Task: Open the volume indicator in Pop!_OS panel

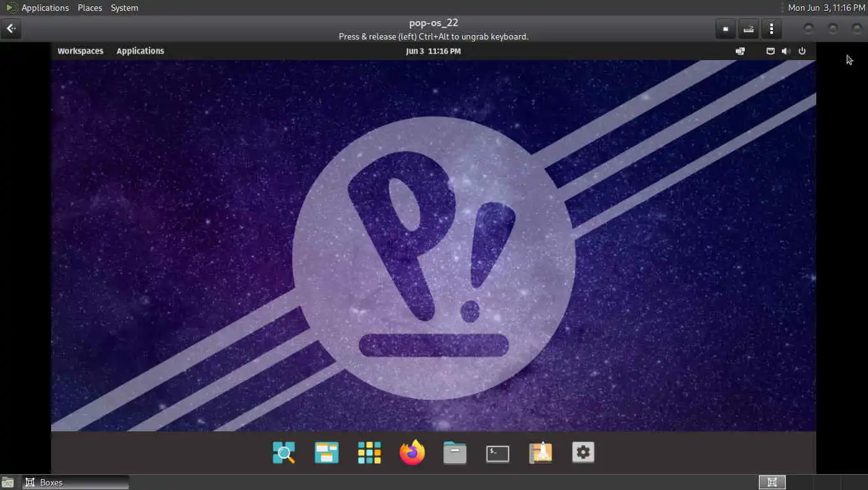Action: (x=786, y=51)
